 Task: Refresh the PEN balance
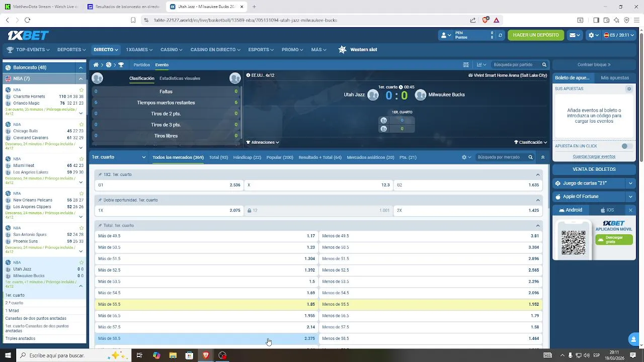pyautogui.click(x=500, y=35)
